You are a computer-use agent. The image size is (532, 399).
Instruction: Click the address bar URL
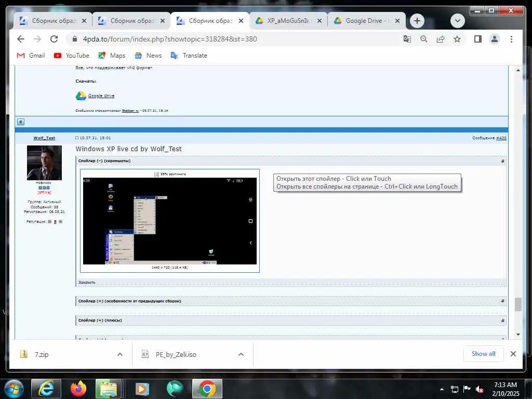coord(170,39)
